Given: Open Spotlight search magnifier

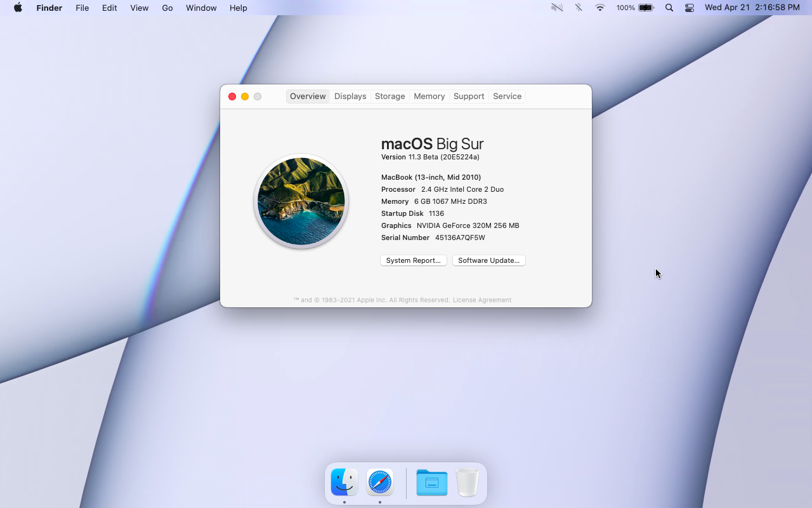Looking at the screenshot, I should point(669,8).
